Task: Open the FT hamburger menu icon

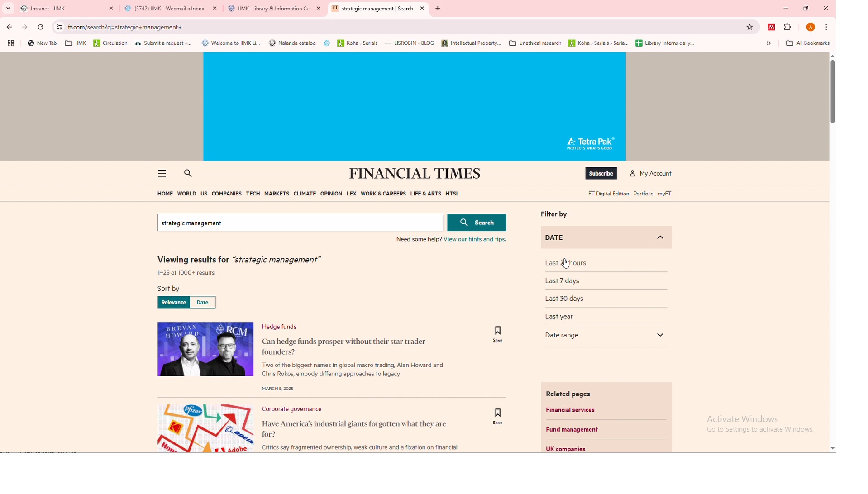Action: (x=162, y=174)
